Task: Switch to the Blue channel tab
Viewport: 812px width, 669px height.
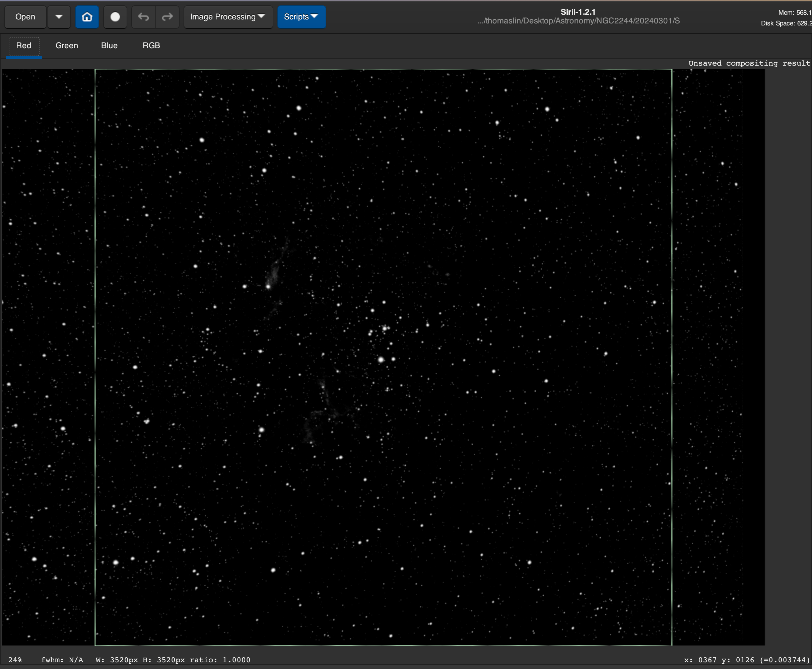Action: [x=109, y=46]
